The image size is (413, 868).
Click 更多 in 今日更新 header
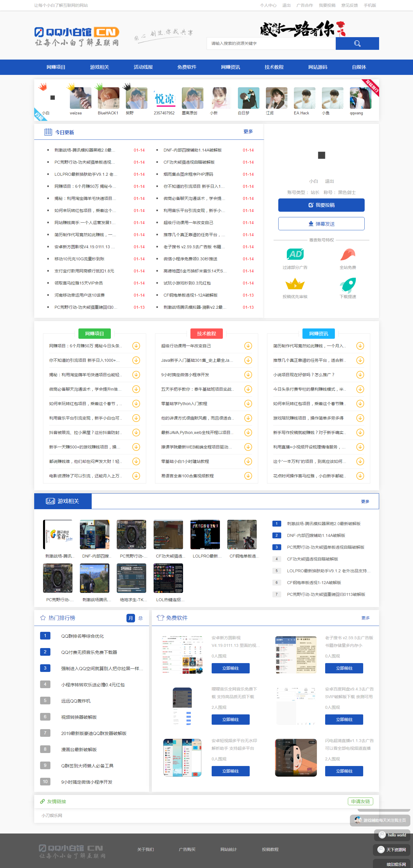[x=248, y=131]
